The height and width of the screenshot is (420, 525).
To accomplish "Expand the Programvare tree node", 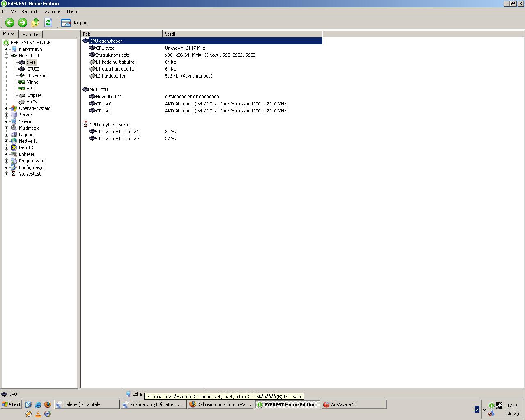I will pos(6,161).
